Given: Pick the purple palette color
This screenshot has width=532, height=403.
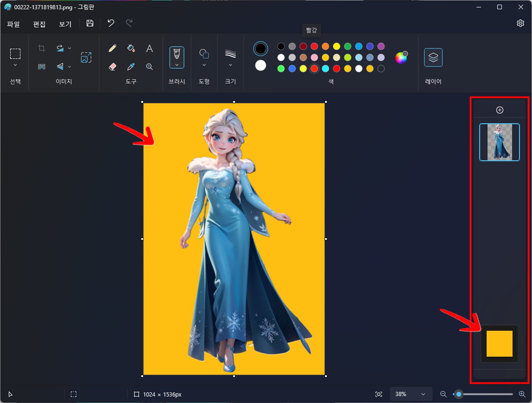Looking at the screenshot, I should click(x=381, y=46).
